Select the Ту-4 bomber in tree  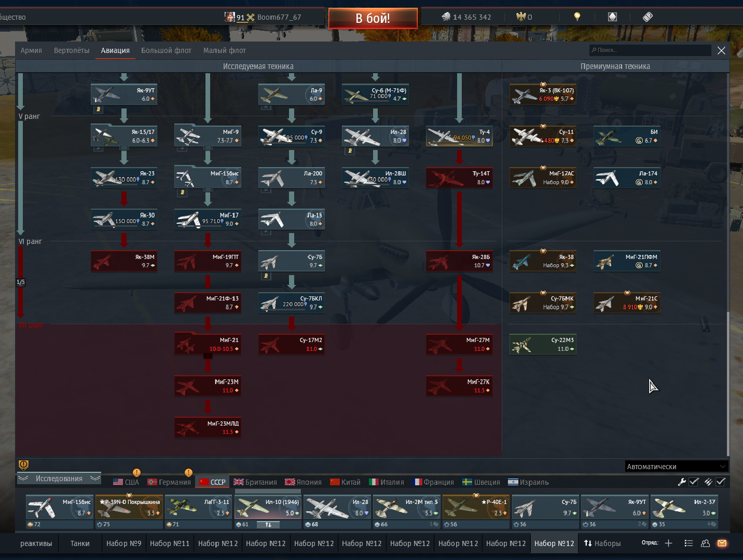click(459, 136)
